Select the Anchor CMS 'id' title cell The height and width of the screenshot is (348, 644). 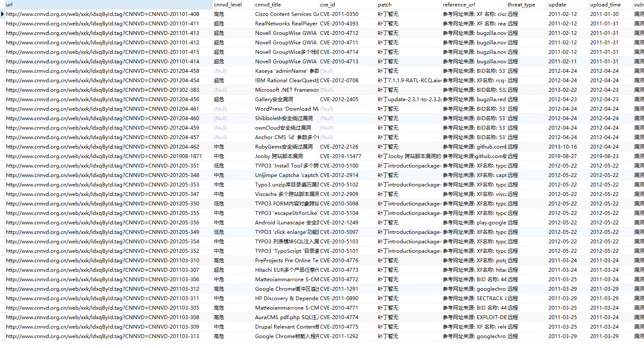287,137
